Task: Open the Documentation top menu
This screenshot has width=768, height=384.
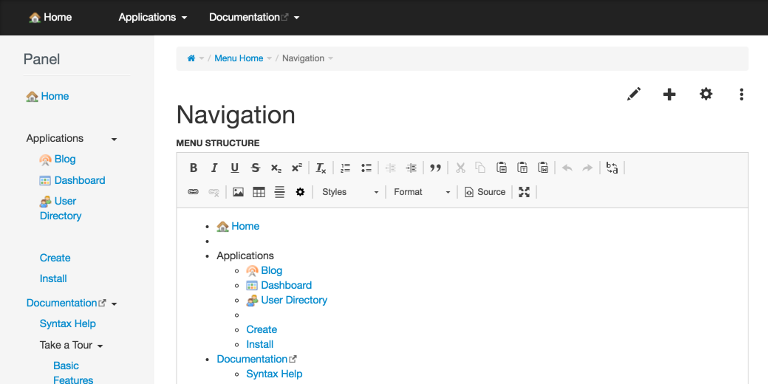Action: tap(254, 17)
